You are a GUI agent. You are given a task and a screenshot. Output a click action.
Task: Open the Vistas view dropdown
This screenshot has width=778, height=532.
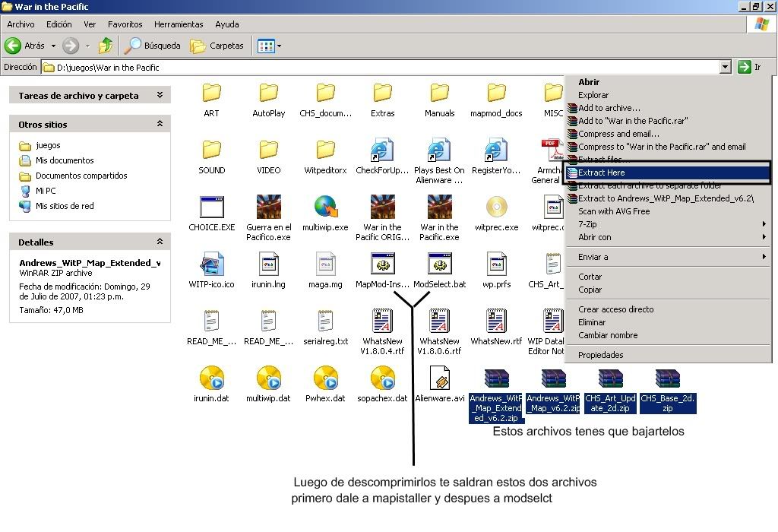pyautogui.click(x=279, y=46)
